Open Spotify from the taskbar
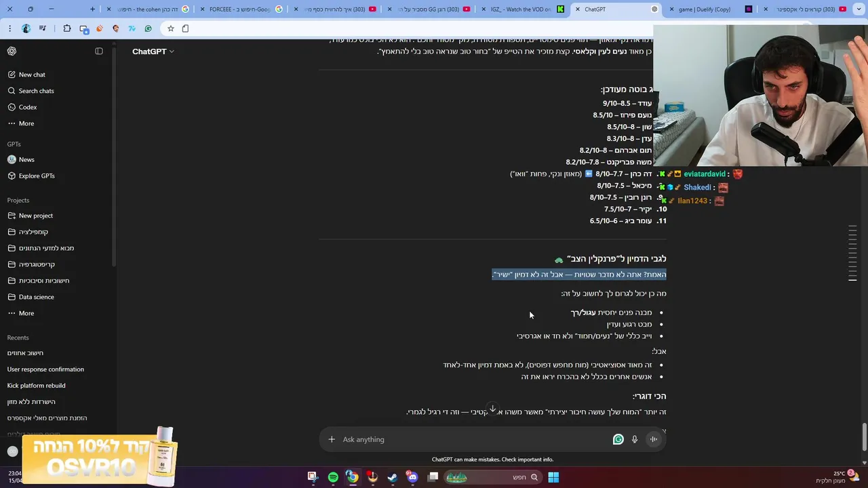Screen dimensions: 868x488 (333, 477)
